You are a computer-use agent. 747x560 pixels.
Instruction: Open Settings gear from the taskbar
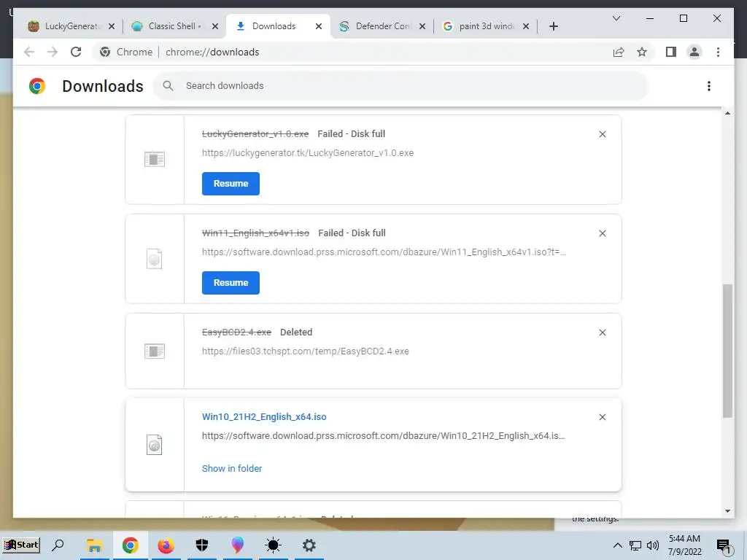click(x=309, y=545)
